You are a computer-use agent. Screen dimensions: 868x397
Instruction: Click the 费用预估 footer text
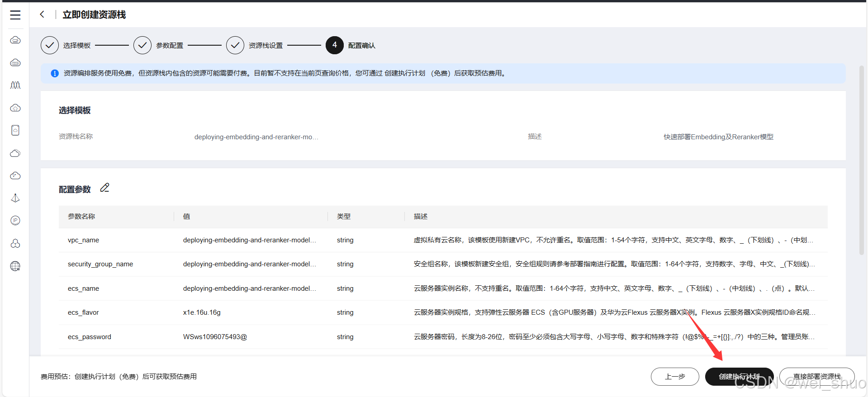(x=119, y=377)
